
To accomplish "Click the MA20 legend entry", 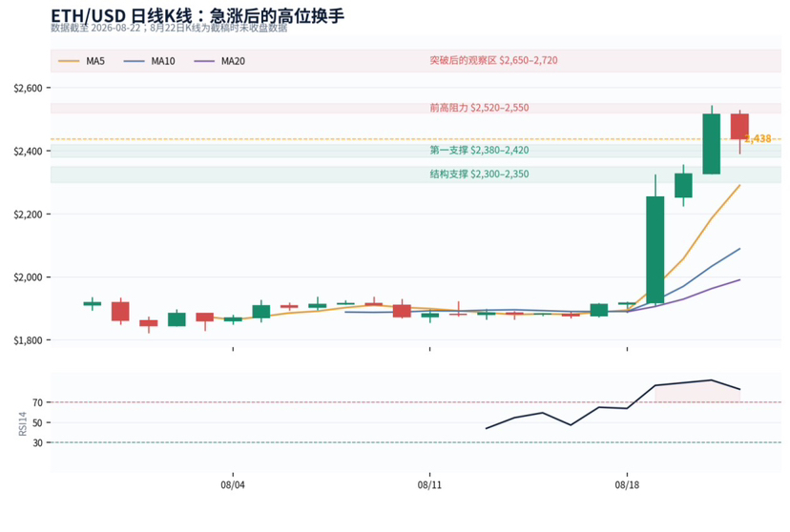I will (x=219, y=61).
